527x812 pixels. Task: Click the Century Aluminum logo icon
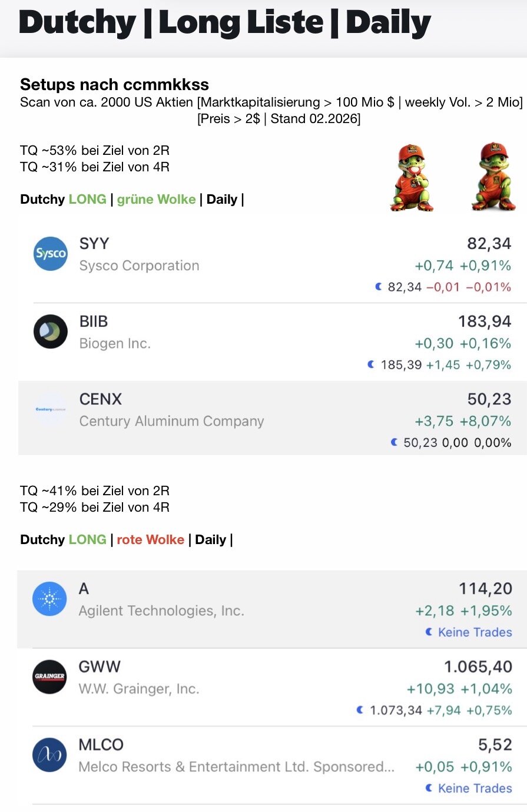pyautogui.click(x=51, y=409)
